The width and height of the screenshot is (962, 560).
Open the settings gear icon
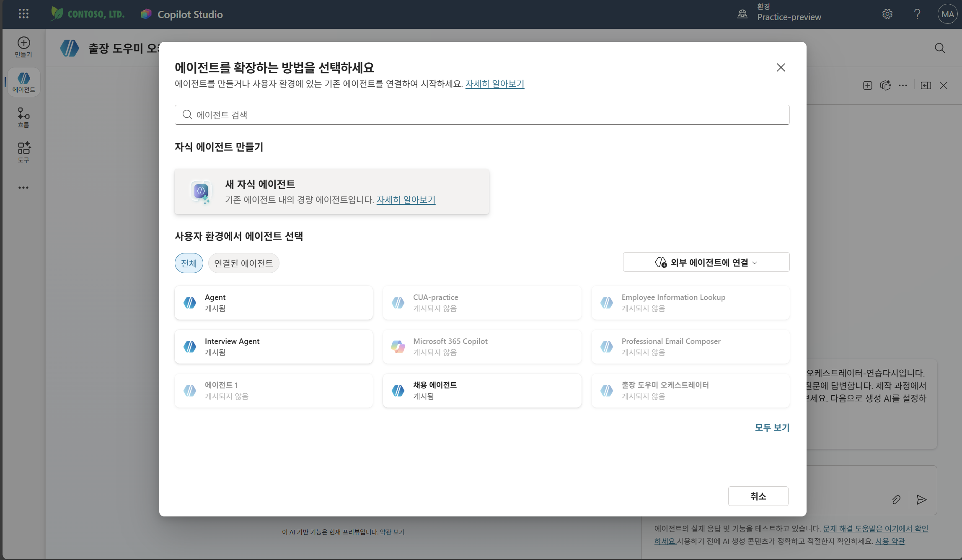click(x=887, y=14)
